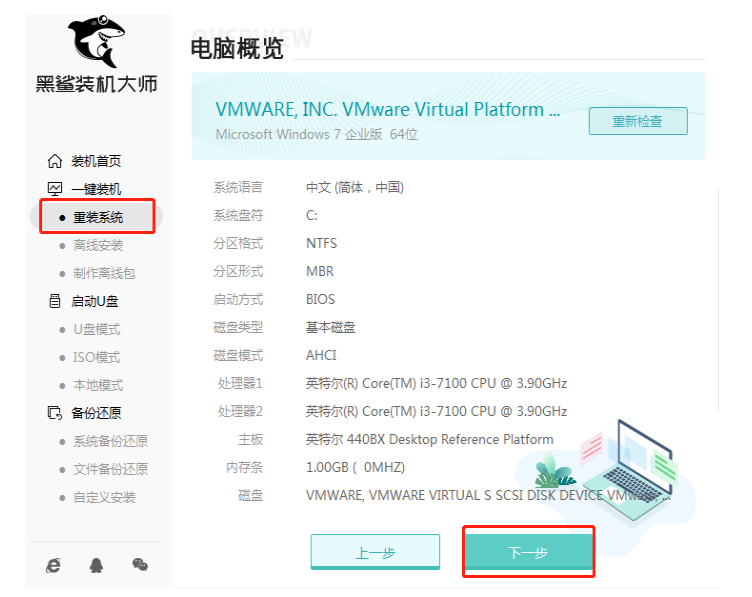Viewport: 752px width, 597px height.
Task: Click the MBR partition type value
Action: coord(320,271)
